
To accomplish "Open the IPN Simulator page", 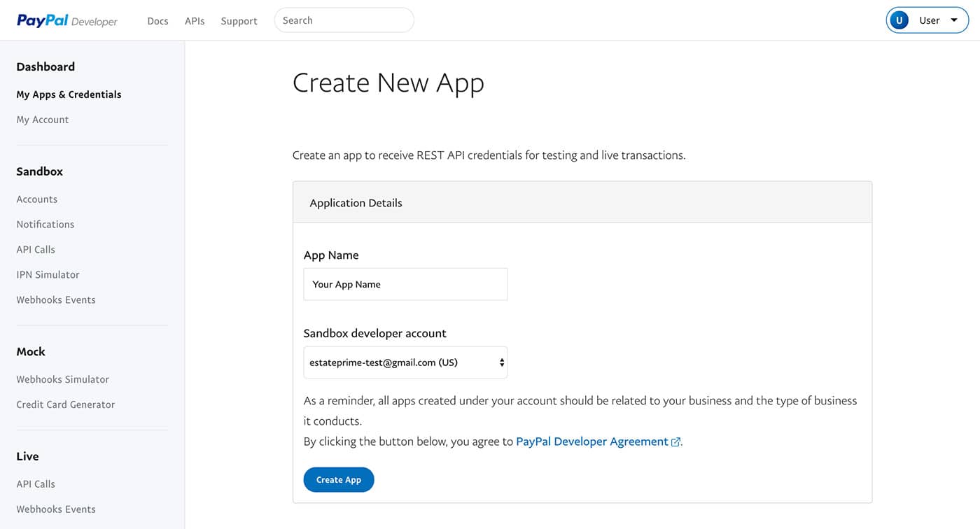I will point(48,275).
